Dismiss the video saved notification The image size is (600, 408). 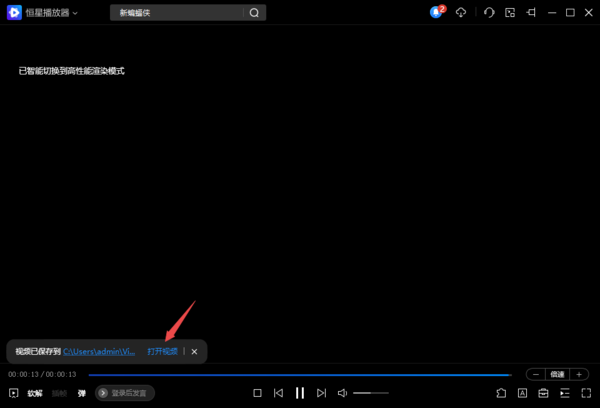click(x=194, y=351)
